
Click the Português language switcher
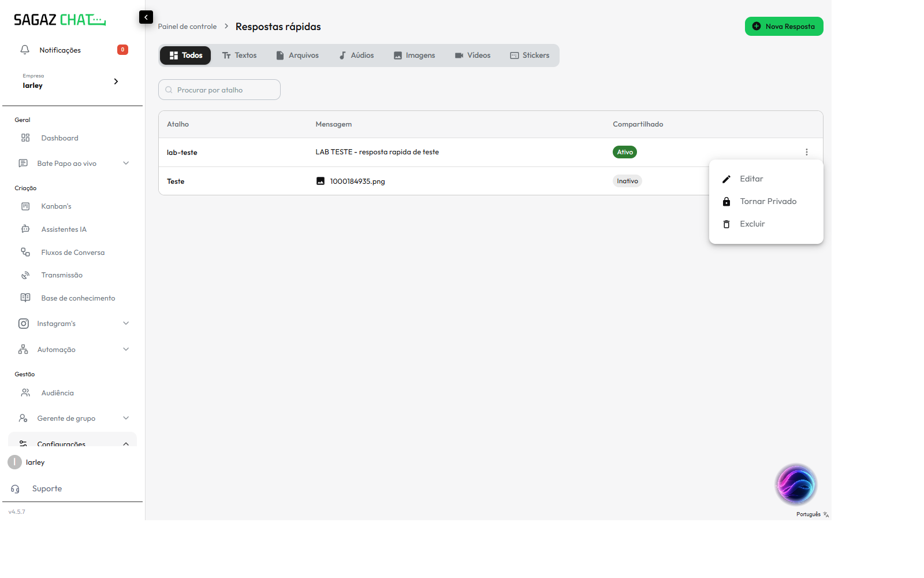tap(813, 514)
